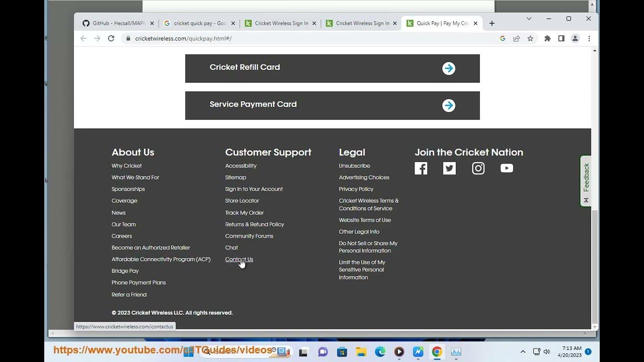Reload the page in Chrome
The image size is (644, 362).
tap(111, 38)
